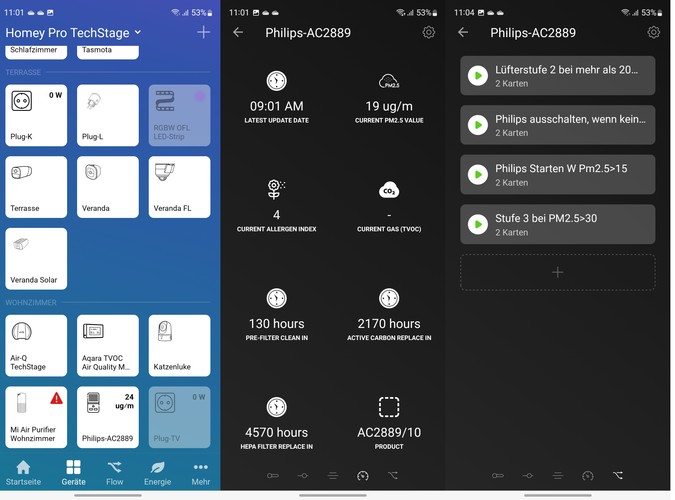
Task: Select the HEPA Filter Replace In clock icon
Action: (276, 407)
